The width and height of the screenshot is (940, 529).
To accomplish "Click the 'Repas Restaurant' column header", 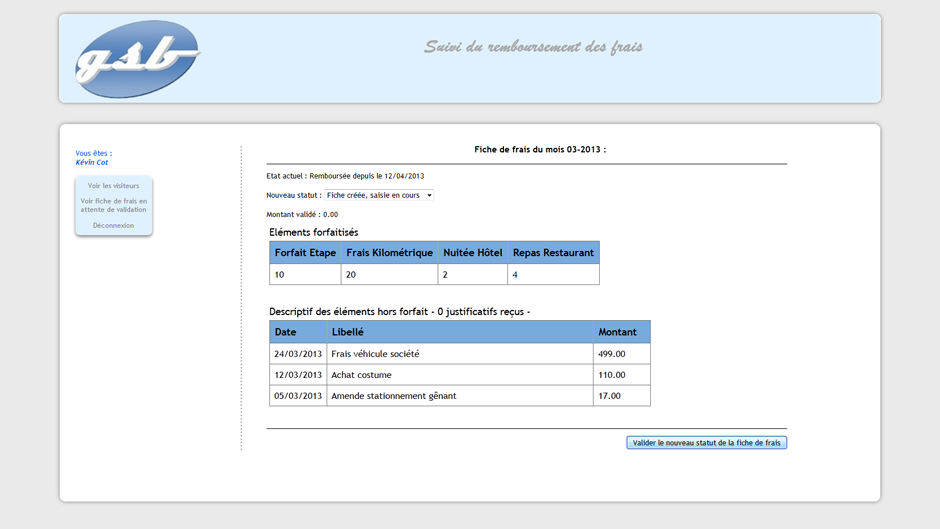I will 553,253.
